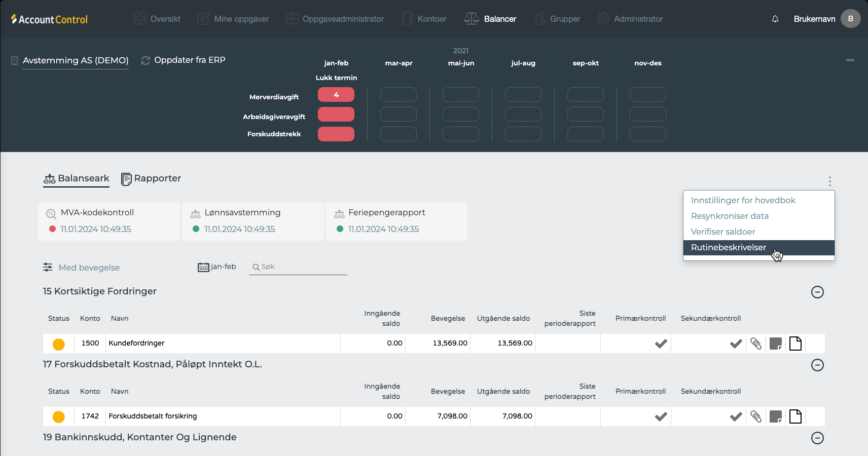
Task: Open document icon for Kundefordringer row
Action: tap(795, 344)
